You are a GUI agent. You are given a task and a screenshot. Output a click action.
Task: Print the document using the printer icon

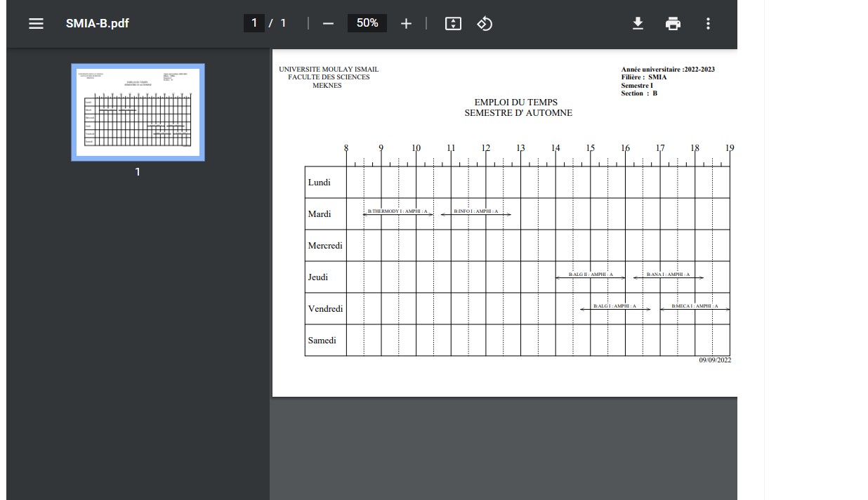point(673,23)
